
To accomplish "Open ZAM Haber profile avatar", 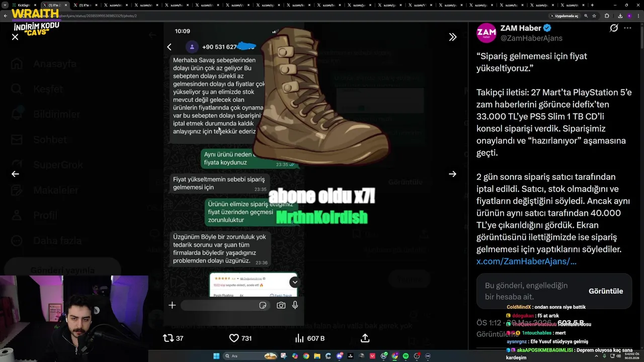I will (487, 33).
